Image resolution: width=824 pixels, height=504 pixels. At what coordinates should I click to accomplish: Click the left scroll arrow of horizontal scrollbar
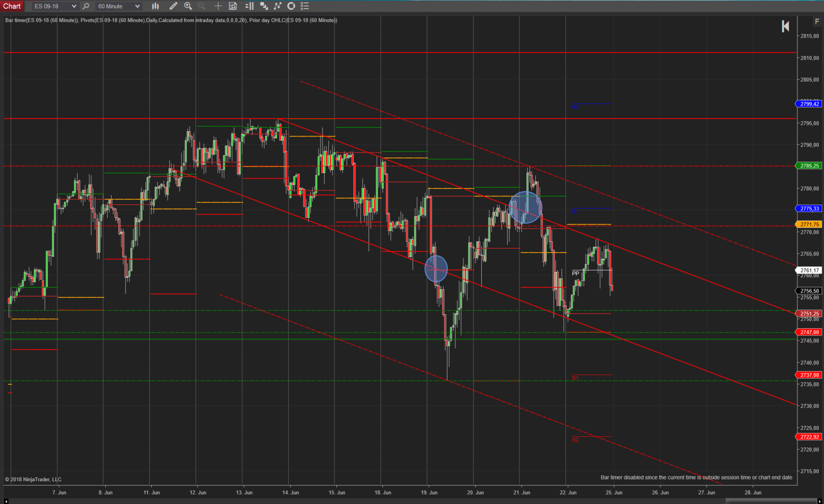point(6,501)
